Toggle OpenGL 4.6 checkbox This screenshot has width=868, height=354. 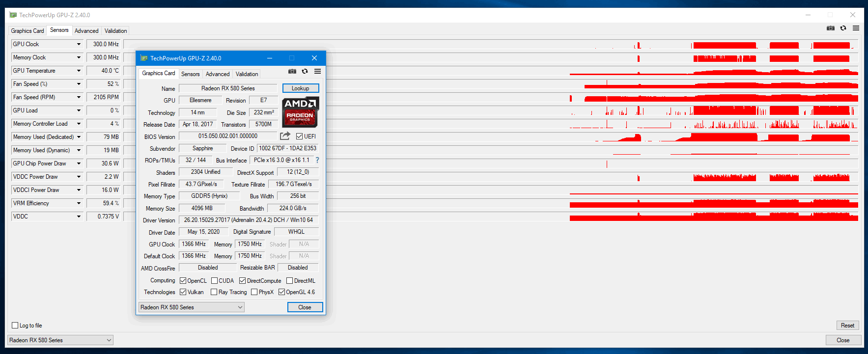(281, 292)
